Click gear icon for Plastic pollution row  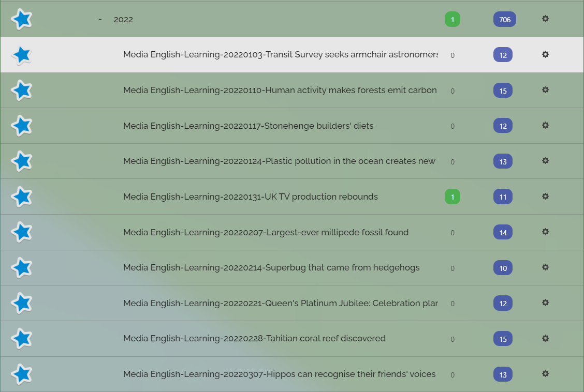545,161
